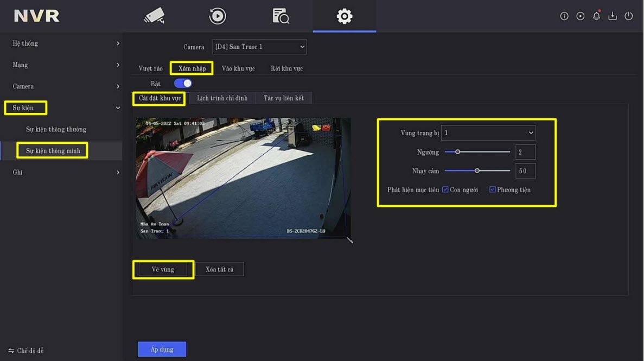Switch to the Lịch trình chỉ định tab
This screenshot has height=361, width=644.
[222, 98]
